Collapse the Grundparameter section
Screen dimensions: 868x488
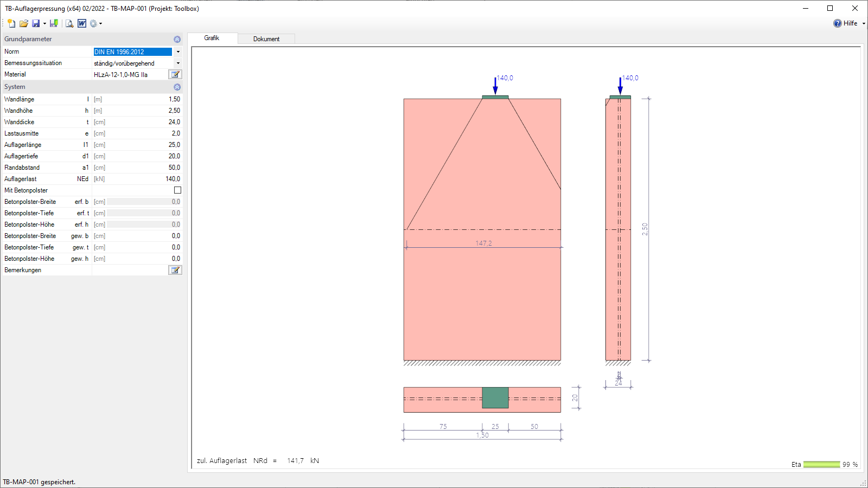tap(177, 40)
